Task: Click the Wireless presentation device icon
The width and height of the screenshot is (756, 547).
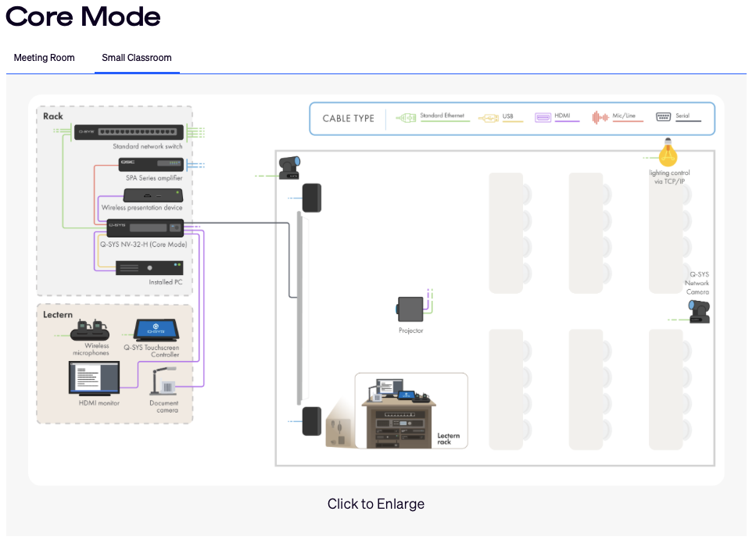Action: 153,195
